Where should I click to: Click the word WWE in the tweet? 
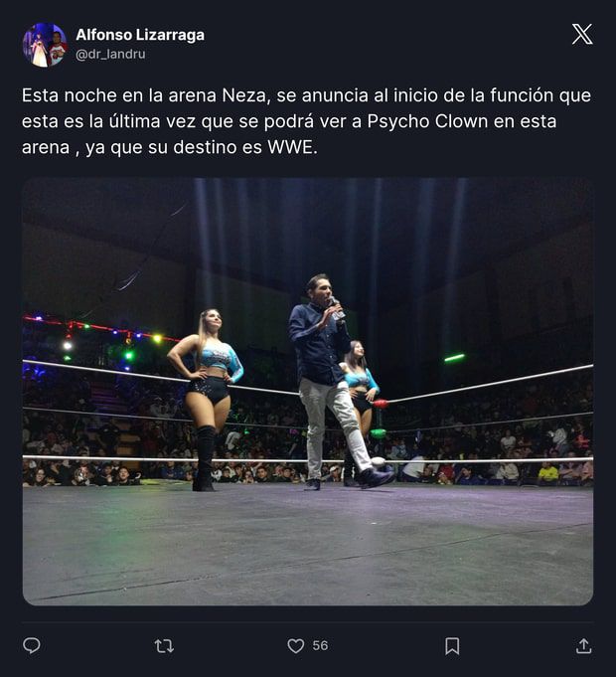click(292, 147)
